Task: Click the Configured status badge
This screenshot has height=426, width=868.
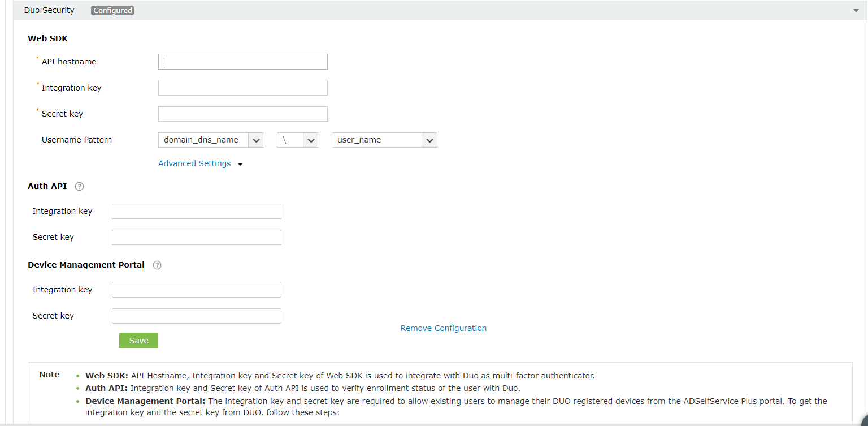Action: click(x=112, y=10)
